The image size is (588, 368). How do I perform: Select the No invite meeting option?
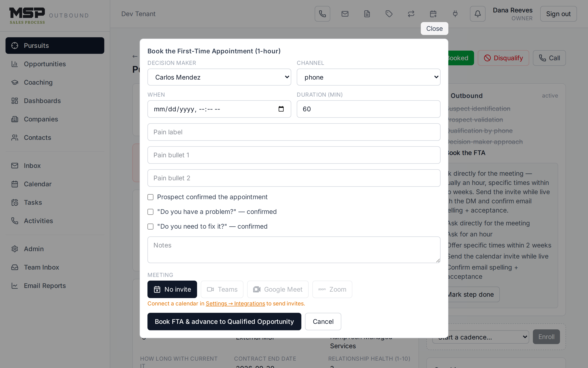(172, 289)
